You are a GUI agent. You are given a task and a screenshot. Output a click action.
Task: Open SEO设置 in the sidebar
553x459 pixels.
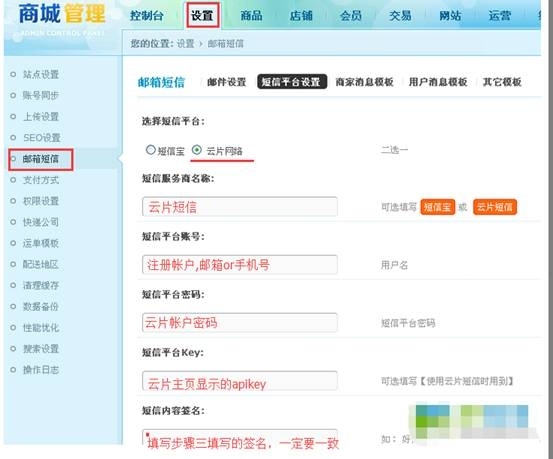[x=42, y=138]
